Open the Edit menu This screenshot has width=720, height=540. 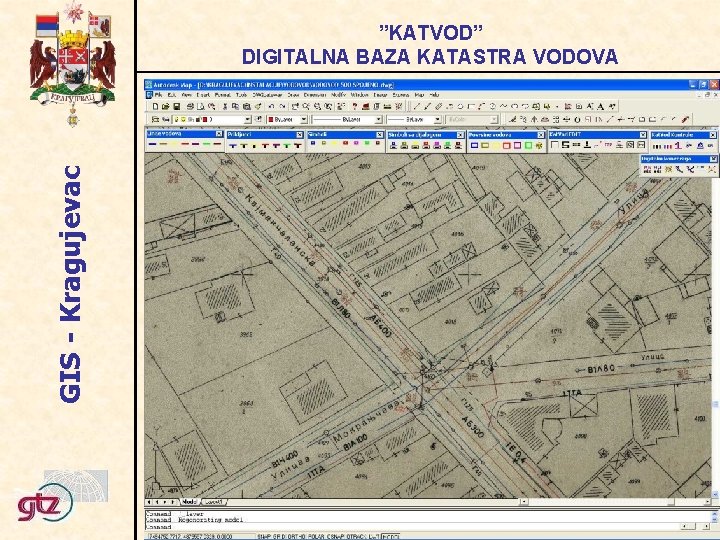pyautogui.click(x=172, y=95)
